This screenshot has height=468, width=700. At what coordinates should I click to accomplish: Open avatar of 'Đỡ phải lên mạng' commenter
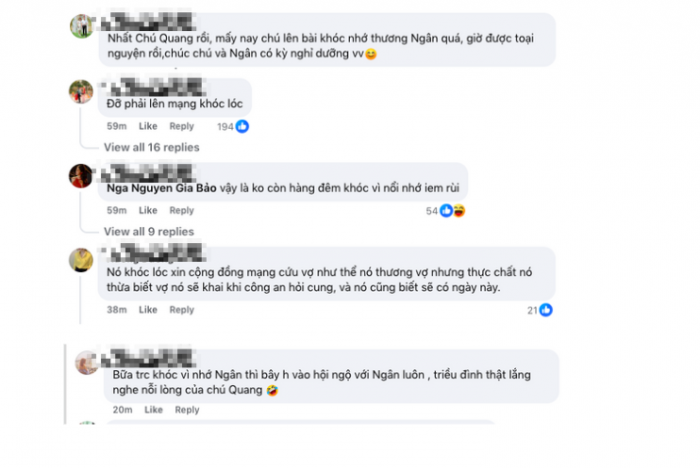pyautogui.click(x=81, y=91)
